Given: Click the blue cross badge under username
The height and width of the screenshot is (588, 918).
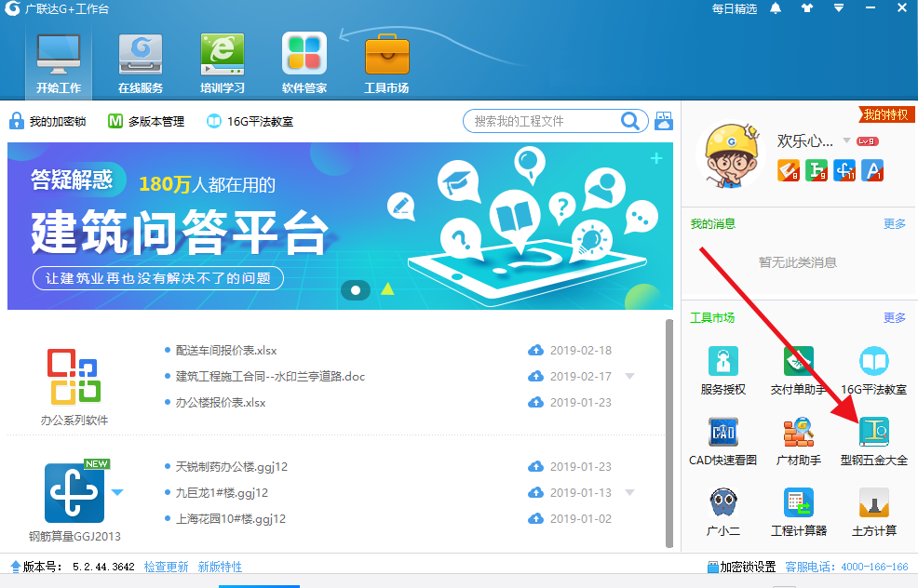Looking at the screenshot, I should click(x=844, y=170).
